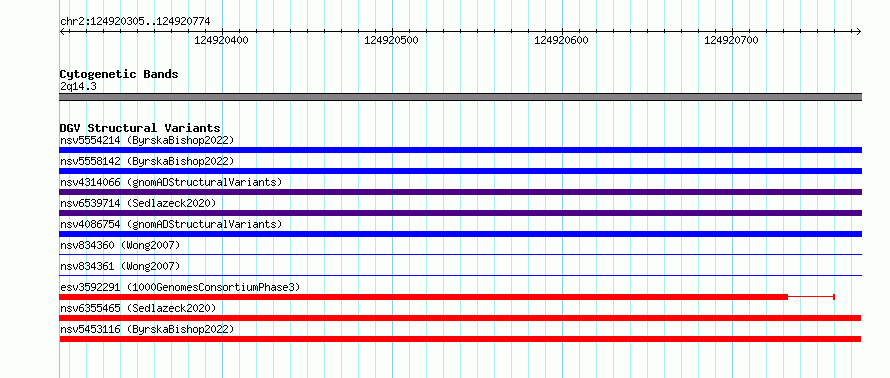The width and height of the screenshot is (890, 378).
Task: Click label nsv5554214 (ByrskaBishop2022)
Action: (x=146, y=140)
